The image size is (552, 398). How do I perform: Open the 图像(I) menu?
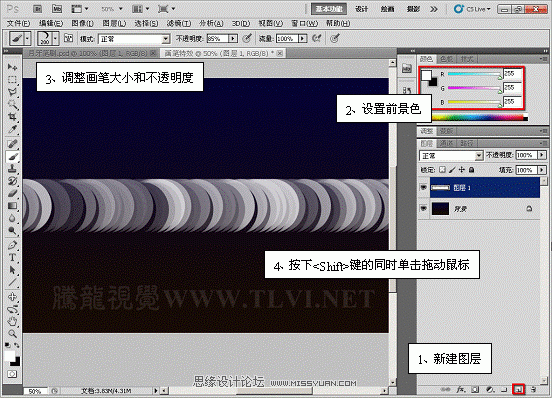82,23
